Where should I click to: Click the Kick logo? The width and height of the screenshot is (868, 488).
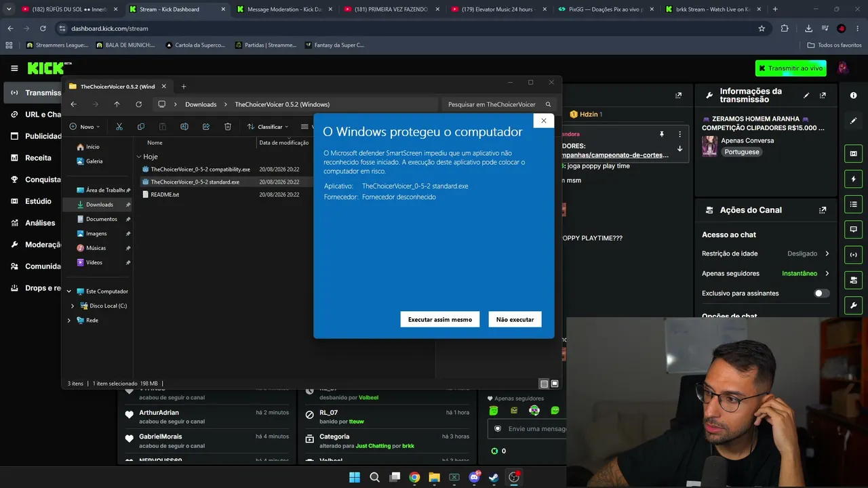click(x=50, y=68)
